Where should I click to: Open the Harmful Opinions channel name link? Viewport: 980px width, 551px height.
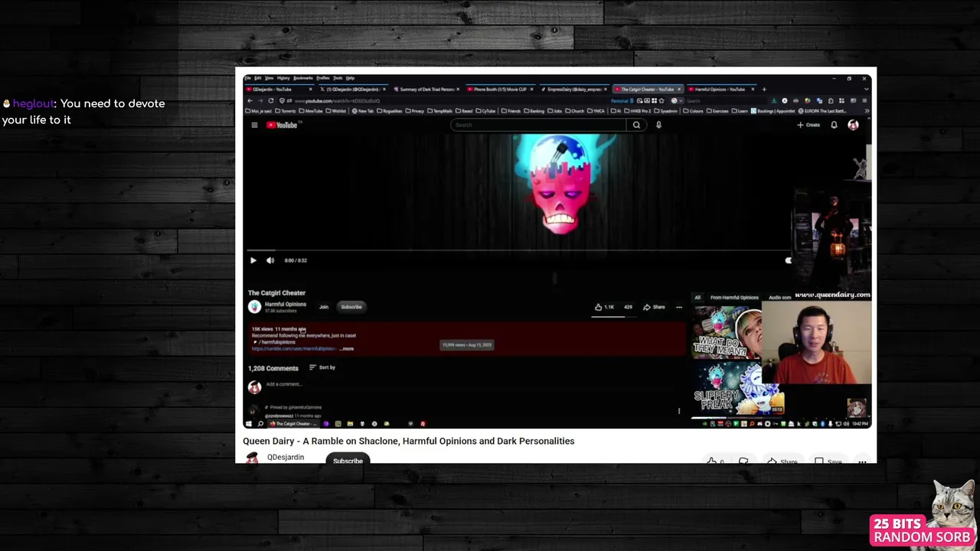point(286,304)
